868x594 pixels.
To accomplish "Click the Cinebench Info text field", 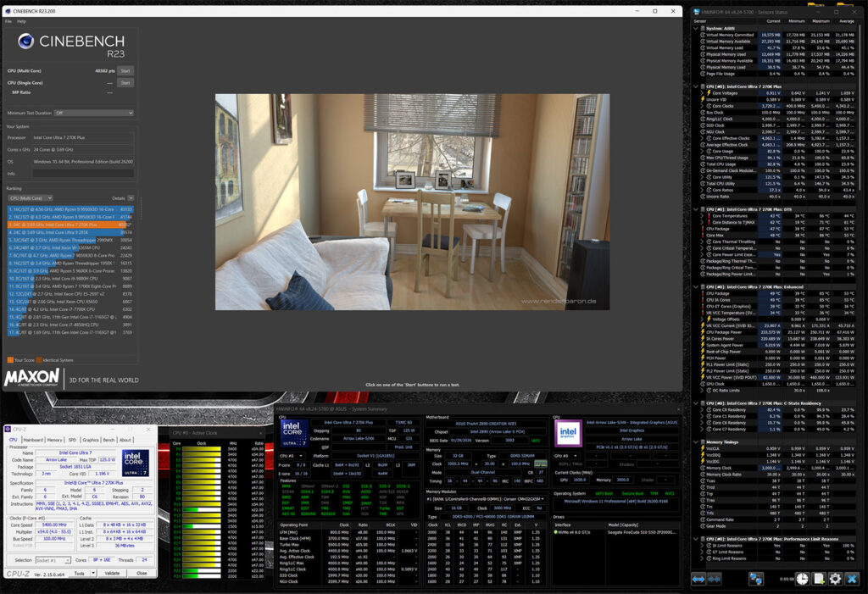I will (x=83, y=173).
